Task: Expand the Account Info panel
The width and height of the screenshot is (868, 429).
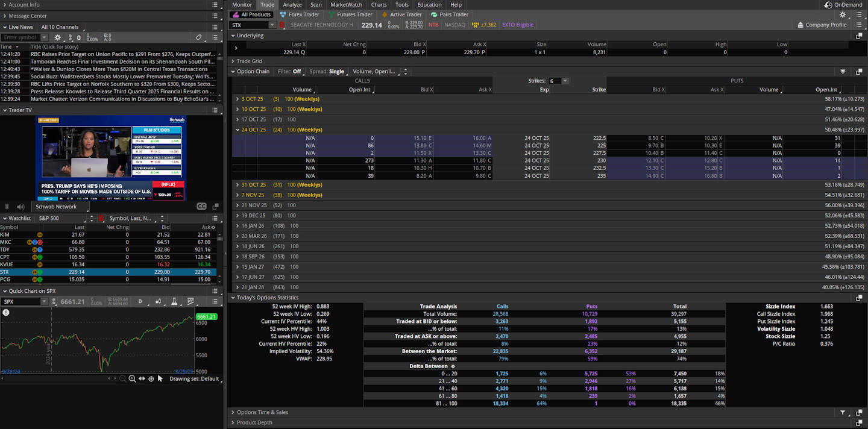Action: tap(5, 5)
